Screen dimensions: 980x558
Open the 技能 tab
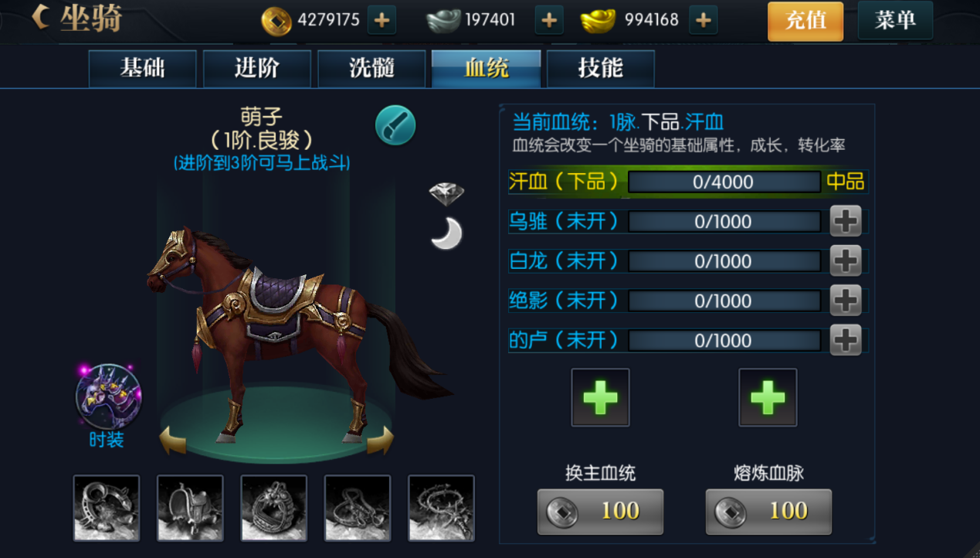pos(601,69)
